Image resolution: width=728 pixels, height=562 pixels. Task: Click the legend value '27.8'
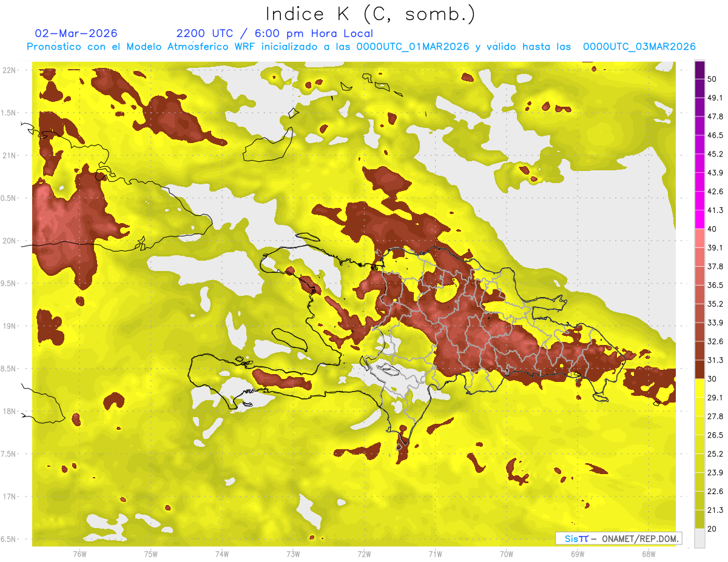coord(716,416)
